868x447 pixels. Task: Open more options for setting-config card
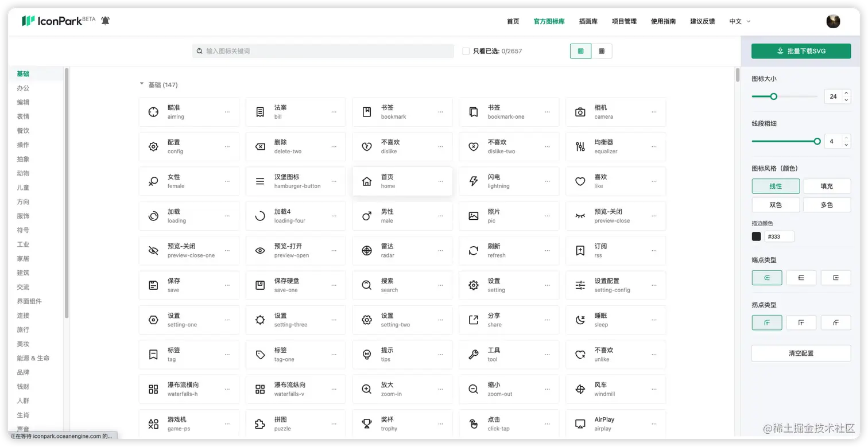click(654, 285)
